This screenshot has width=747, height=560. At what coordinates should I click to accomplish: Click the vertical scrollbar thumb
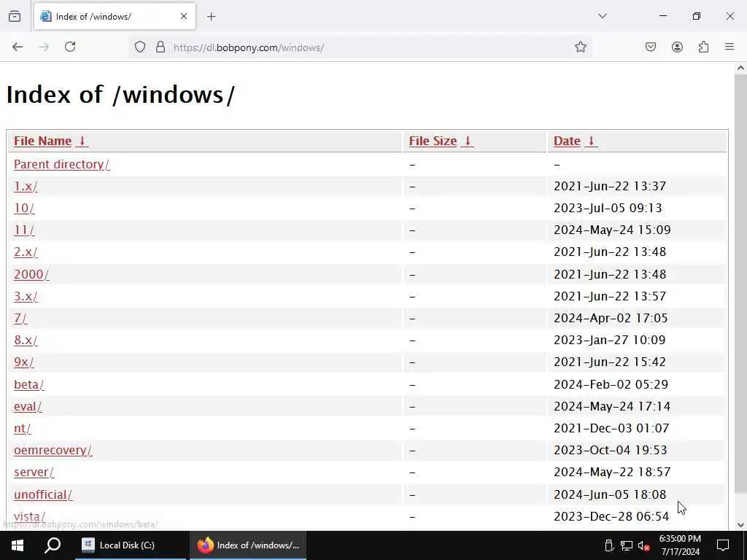[x=740, y=284]
